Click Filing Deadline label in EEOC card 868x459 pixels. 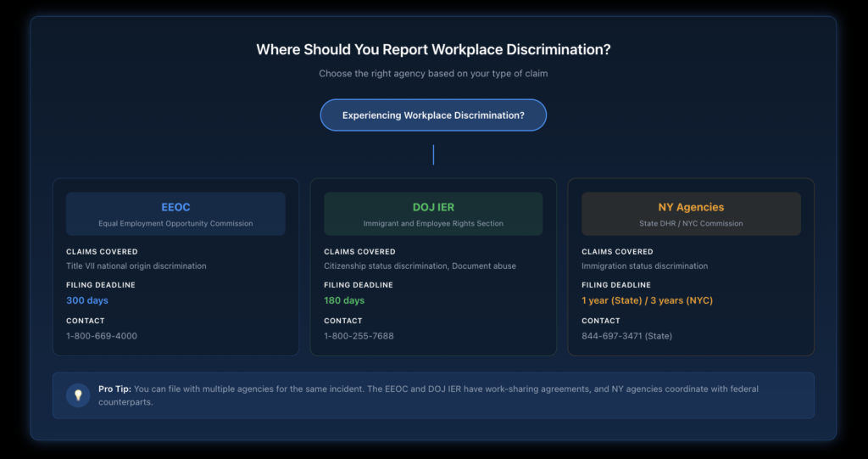(101, 285)
